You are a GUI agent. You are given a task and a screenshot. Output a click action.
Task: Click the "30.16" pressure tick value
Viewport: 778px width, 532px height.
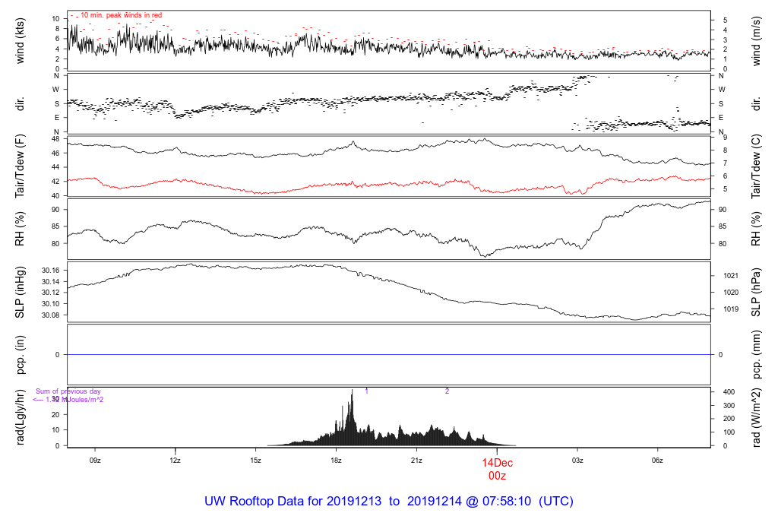pyautogui.click(x=51, y=271)
